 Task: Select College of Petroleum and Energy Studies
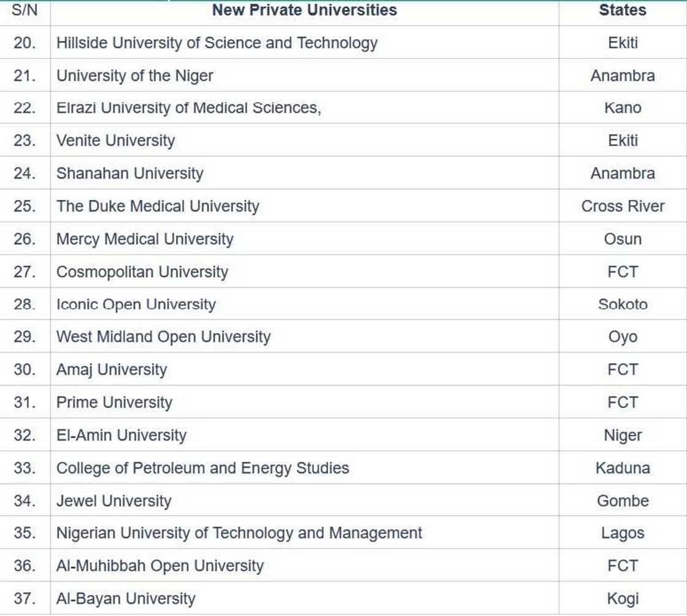tap(202, 468)
